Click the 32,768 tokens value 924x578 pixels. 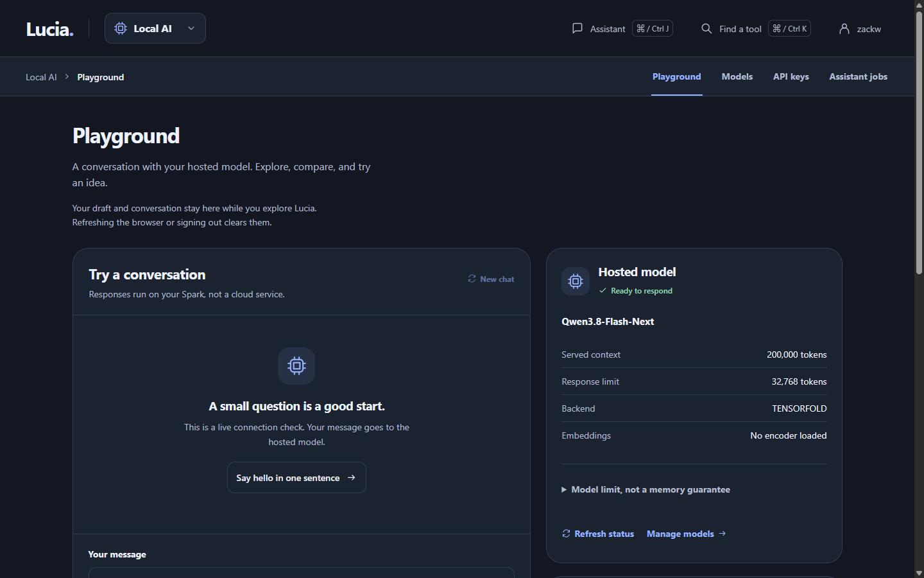coord(799,381)
